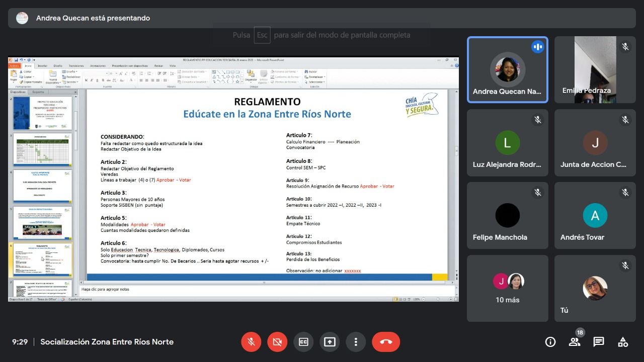
Task: Select Felipe Manchola's participant tile
Action: click(508, 215)
